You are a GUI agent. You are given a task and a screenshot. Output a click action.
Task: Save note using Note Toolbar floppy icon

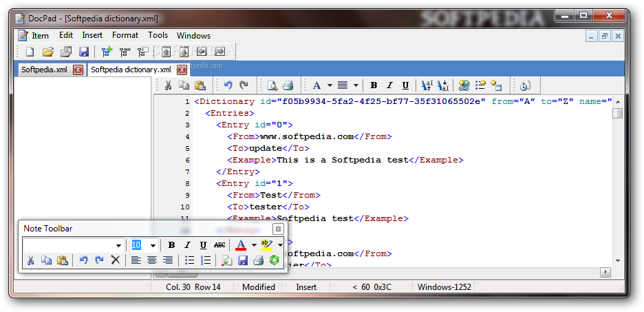click(243, 260)
